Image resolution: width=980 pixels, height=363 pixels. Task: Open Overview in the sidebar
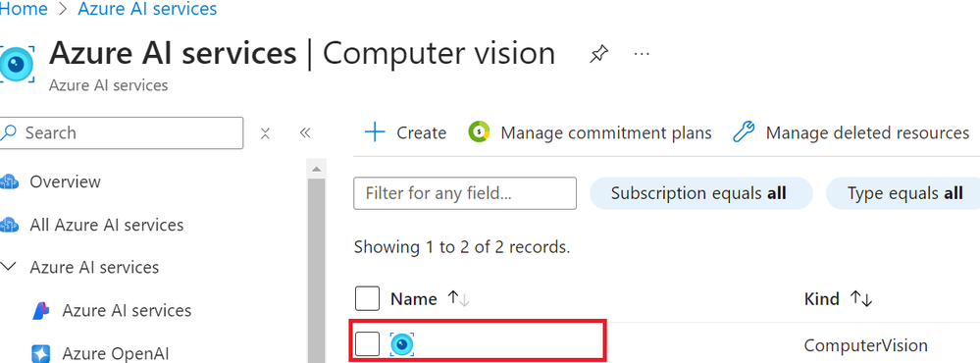[65, 181]
